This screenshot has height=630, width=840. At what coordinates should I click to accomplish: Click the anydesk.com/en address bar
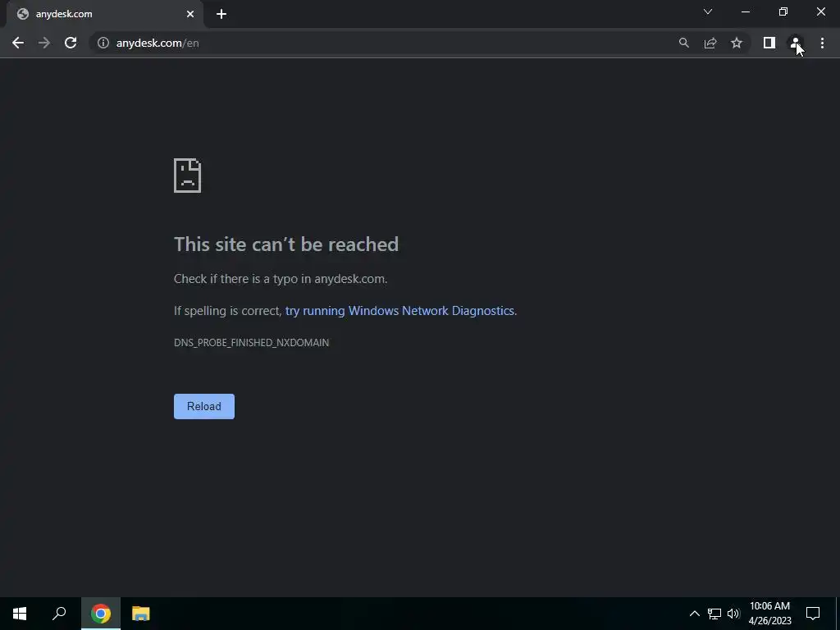[x=386, y=43]
